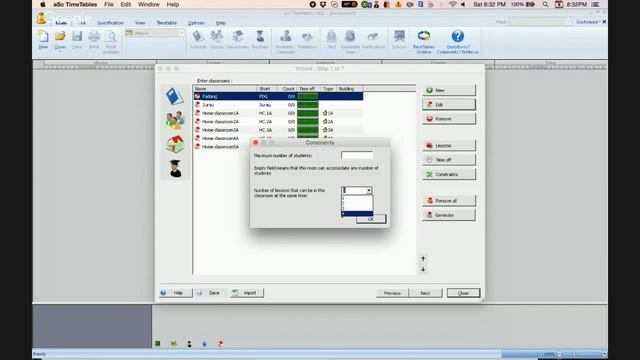Select the teacher graduate icon in wizard sidebar
This screenshot has height=360, width=640.
(176, 168)
